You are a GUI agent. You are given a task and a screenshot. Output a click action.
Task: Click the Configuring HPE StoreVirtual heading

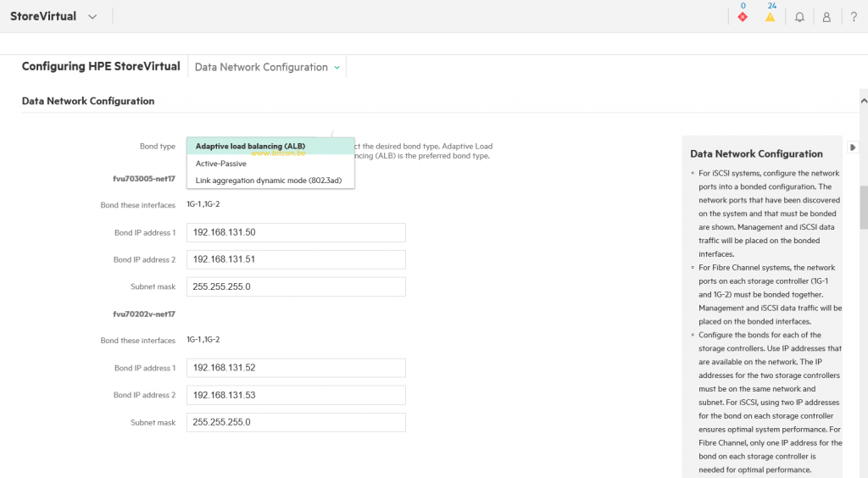101,67
